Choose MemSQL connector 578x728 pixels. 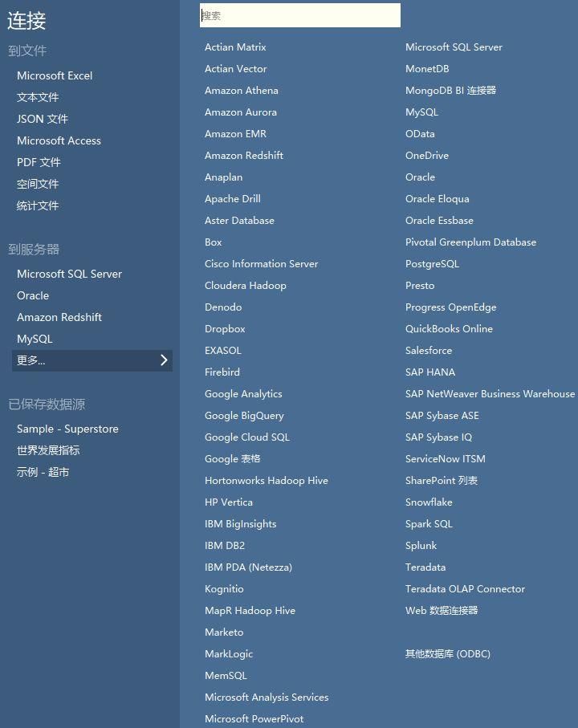tap(226, 676)
